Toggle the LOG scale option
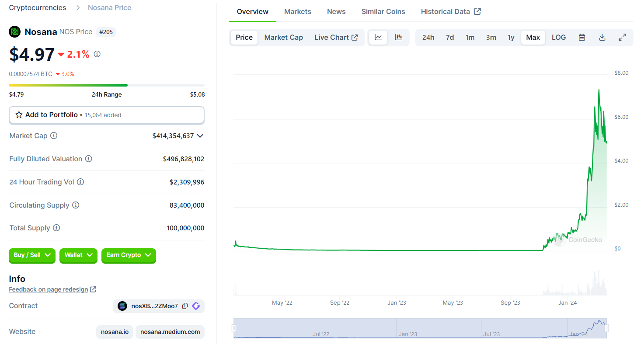 (558, 38)
